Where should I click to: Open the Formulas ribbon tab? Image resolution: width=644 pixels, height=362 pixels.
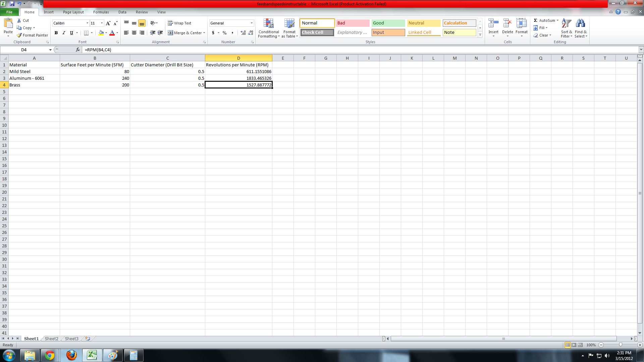point(101,12)
